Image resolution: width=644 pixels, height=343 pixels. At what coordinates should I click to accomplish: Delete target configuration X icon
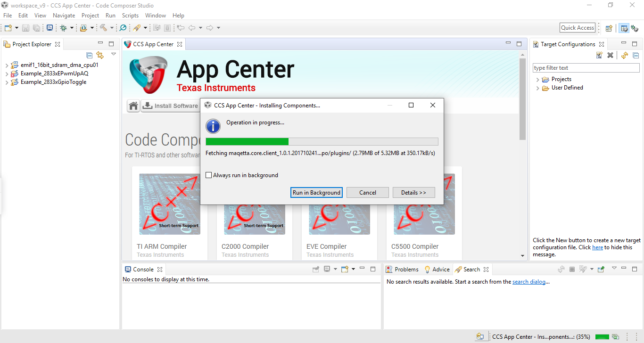(610, 55)
